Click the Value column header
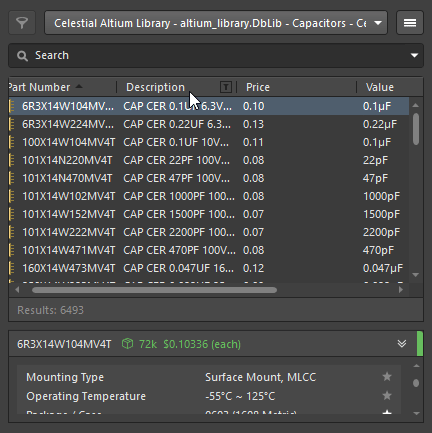Image resolution: width=432 pixels, height=433 pixels. [x=380, y=87]
